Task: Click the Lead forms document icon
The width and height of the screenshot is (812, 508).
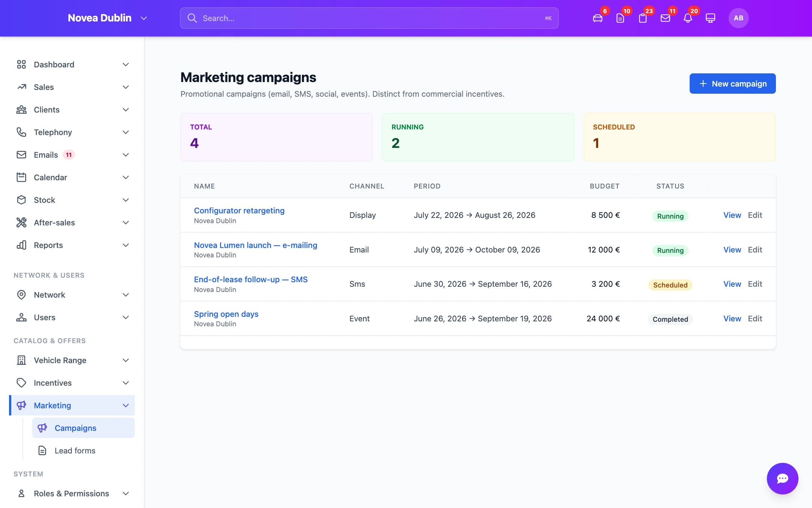Action: 42,450
